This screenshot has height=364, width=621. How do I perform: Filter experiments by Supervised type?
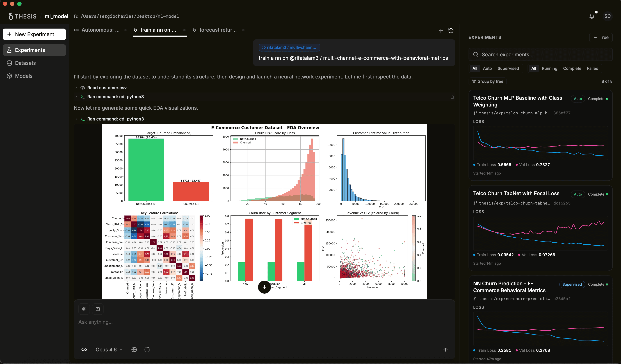click(x=508, y=68)
